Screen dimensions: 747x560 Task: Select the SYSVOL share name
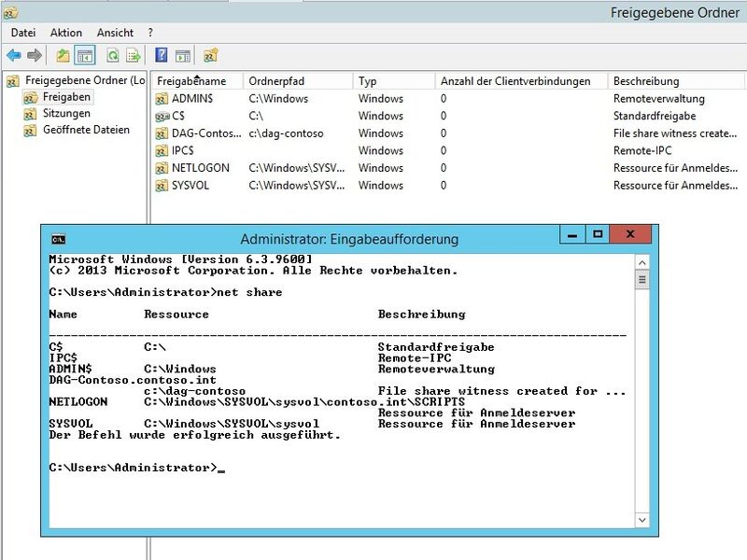coord(190,185)
